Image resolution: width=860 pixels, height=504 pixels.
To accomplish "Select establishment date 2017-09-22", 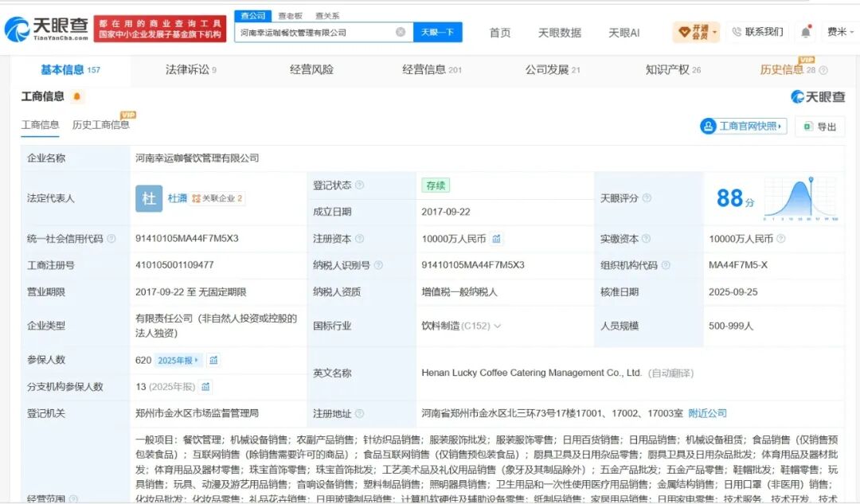I will pos(446,212).
